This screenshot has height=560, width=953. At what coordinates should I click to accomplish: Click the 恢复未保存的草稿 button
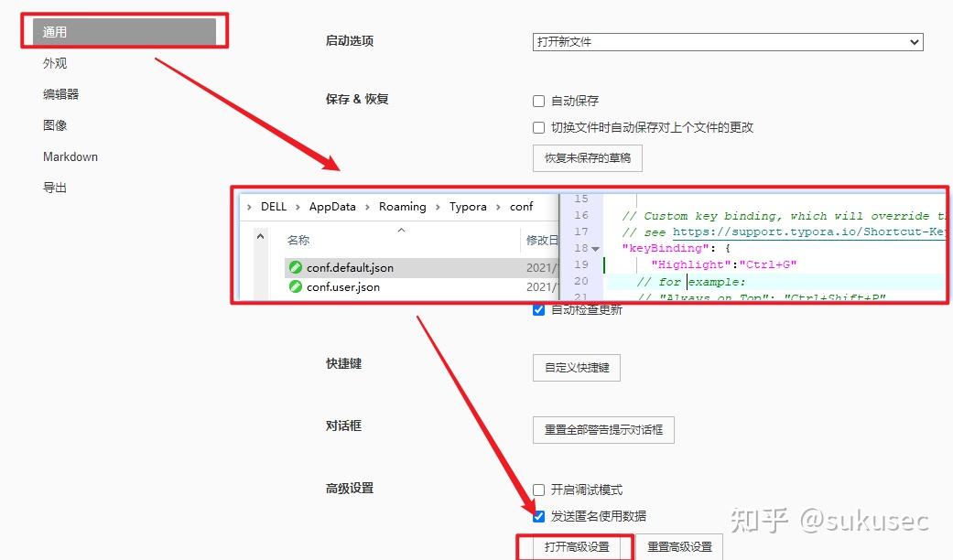pyautogui.click(x=587, y=157)
